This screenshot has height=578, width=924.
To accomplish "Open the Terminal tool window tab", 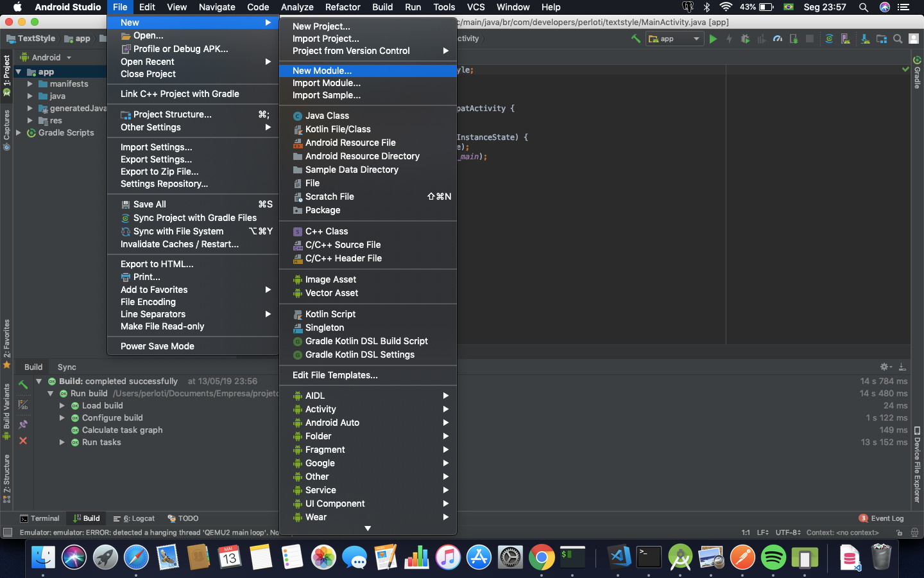I will (40, 518).
